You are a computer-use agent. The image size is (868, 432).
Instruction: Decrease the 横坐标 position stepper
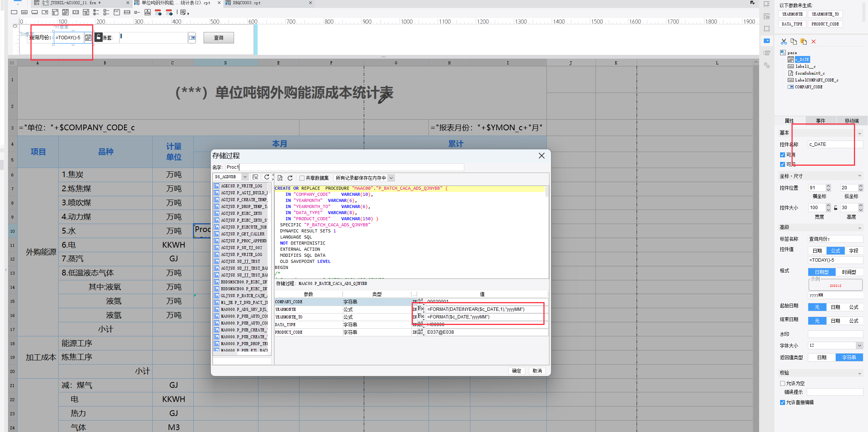828,189
